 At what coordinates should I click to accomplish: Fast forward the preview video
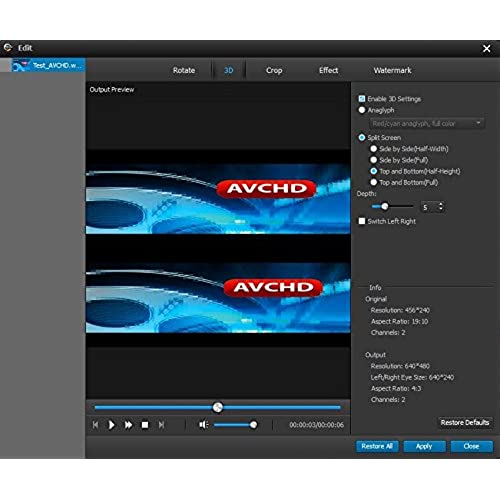coord(128,425)
